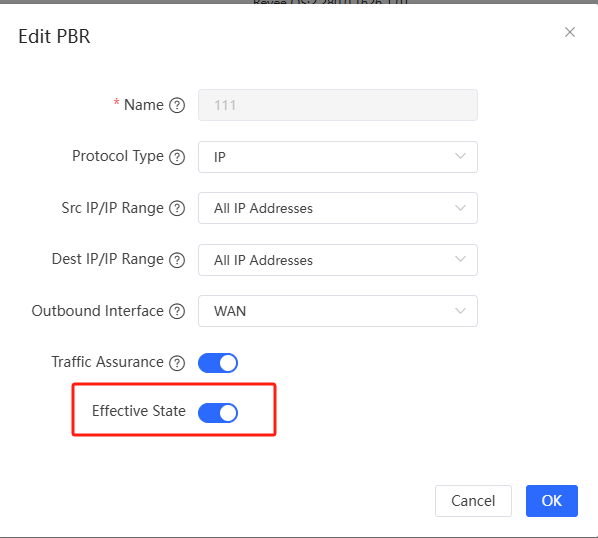Viewport: 598px width, 538px height.
Task: Expand the Dest IP/IP Range dropdown
Action: point(338,260)
